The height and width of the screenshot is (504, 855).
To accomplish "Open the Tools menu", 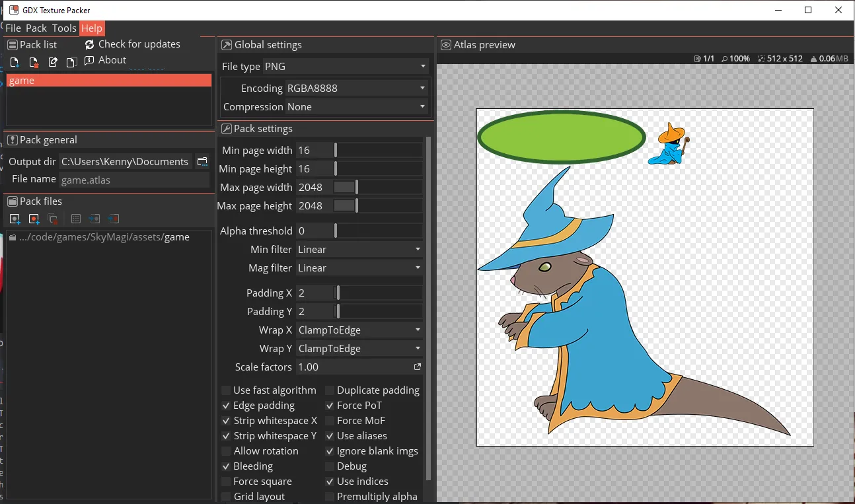I will click(64, 28).
